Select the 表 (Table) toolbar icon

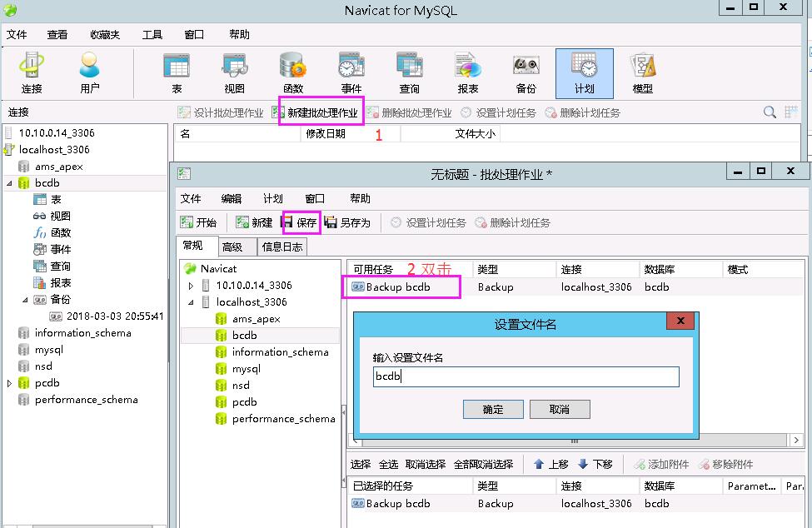click(x=176, y=73)
